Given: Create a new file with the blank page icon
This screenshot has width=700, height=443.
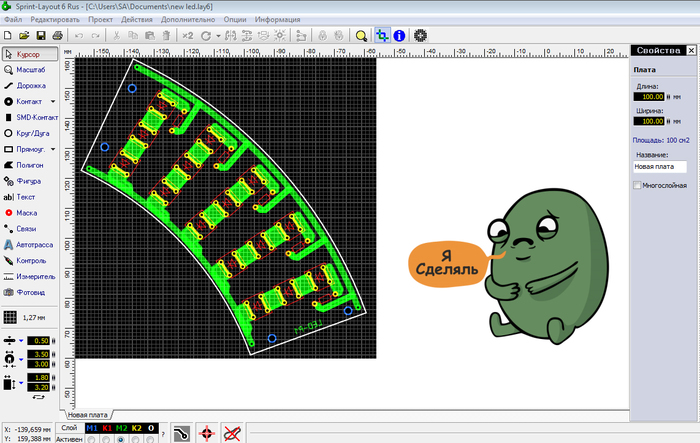Looking at the screenshot, I should (8, 35).
